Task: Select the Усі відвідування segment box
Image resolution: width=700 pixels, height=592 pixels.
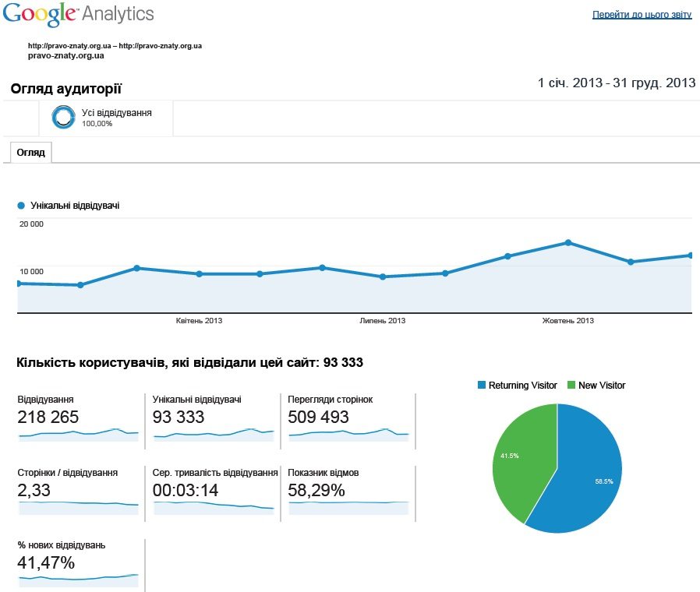Action: [x=106, y=118]
